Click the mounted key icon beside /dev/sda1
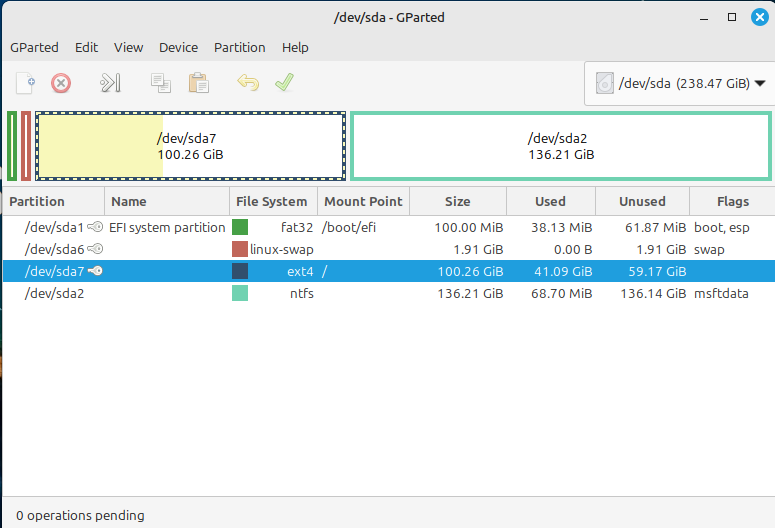Viewport: 775px width, 528px height. point(95,227)
